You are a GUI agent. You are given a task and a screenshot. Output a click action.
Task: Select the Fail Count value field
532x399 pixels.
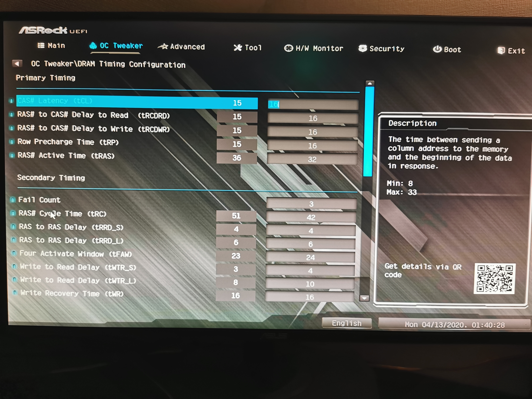point(311,204)
